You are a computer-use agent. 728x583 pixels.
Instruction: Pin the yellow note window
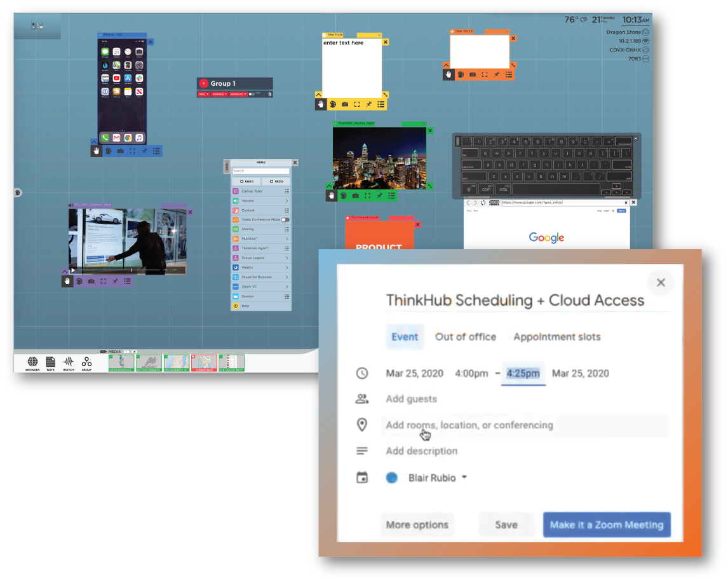(369, 104)
